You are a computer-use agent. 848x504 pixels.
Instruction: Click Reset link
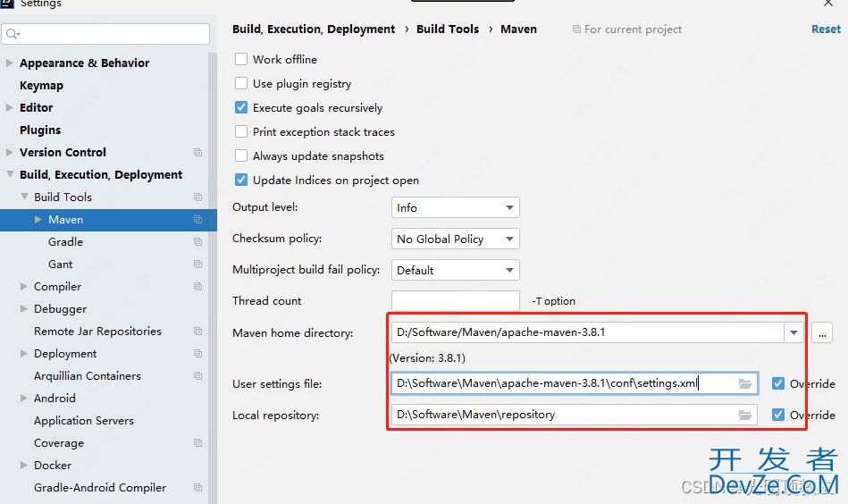click(826, 29)
